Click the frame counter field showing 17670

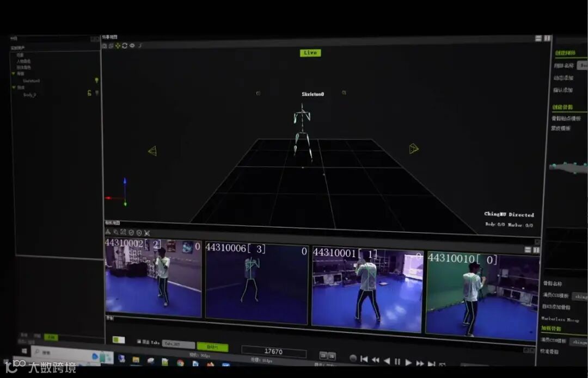(274, 351)
